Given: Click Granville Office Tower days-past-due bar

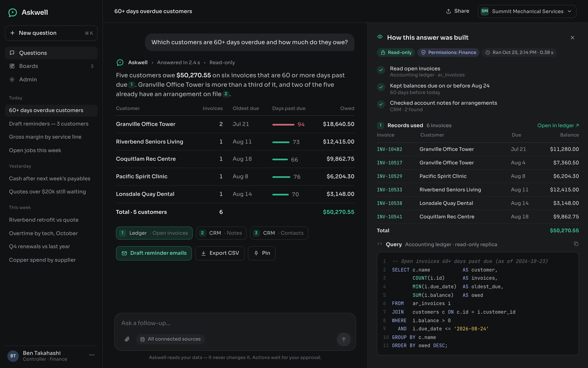Looking at the screenshot, I should (283, 125).
